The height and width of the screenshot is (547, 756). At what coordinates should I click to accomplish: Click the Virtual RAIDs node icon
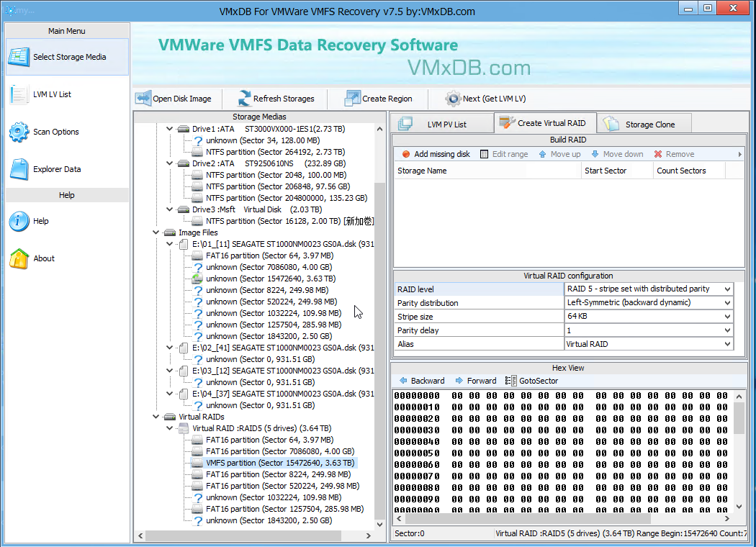point(170,417)
